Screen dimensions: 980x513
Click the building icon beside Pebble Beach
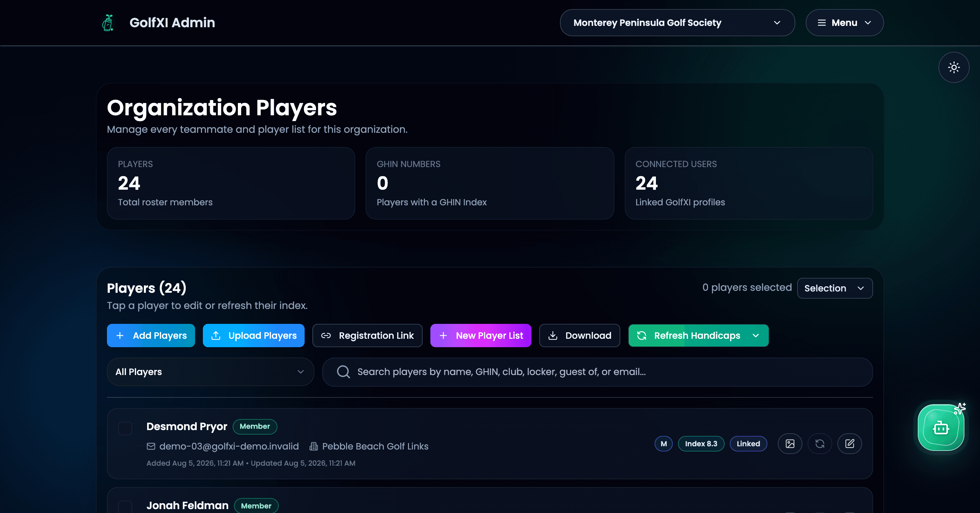coord(313,447)
